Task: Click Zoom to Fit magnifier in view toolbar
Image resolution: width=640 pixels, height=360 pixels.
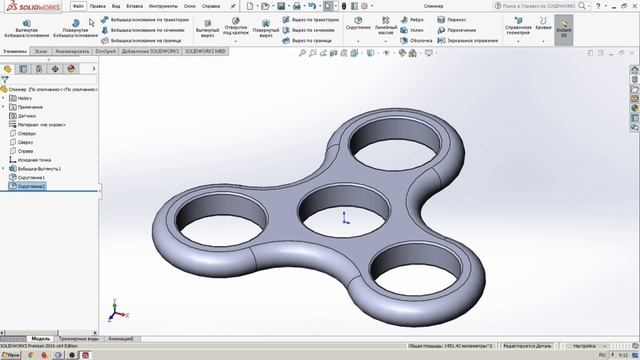Action: pos(302,53)
